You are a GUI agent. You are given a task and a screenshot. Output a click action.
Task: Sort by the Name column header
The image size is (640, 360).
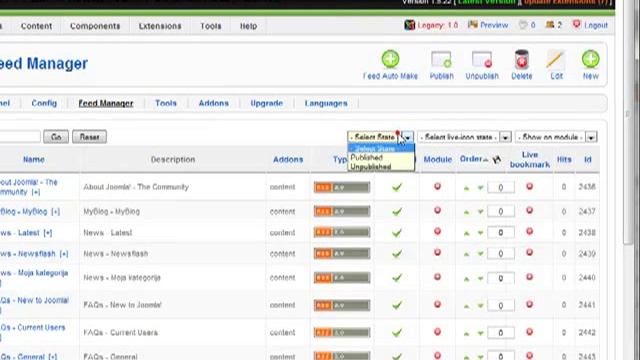(x=34, y=160)
